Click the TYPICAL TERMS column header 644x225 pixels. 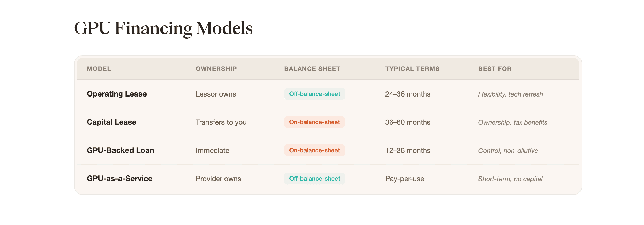coord(412,69)
